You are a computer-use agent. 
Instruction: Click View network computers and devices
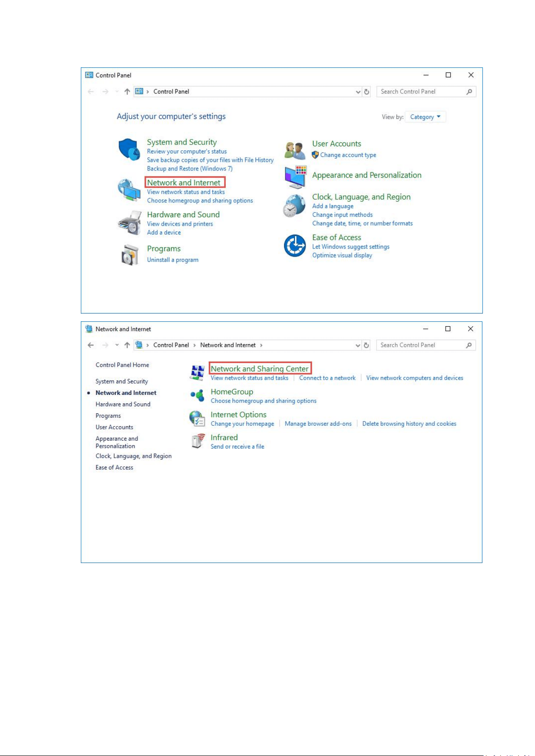(x=415, y=378)
